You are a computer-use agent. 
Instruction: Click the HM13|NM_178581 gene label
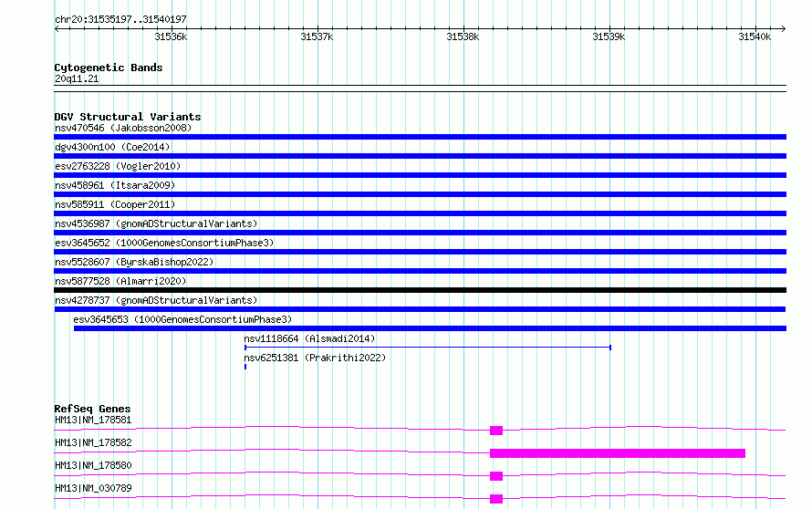(x=93, y=420)
